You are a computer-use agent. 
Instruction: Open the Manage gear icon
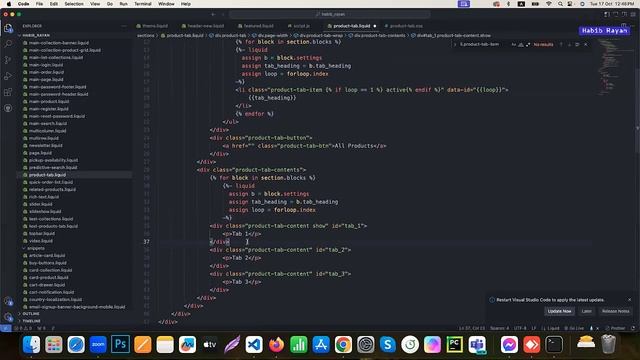[8, 317]
